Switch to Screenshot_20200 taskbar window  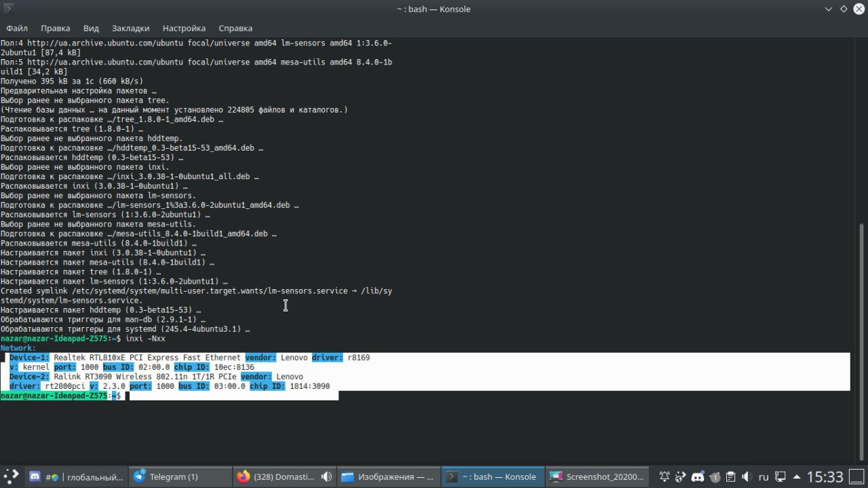[597, 476]
